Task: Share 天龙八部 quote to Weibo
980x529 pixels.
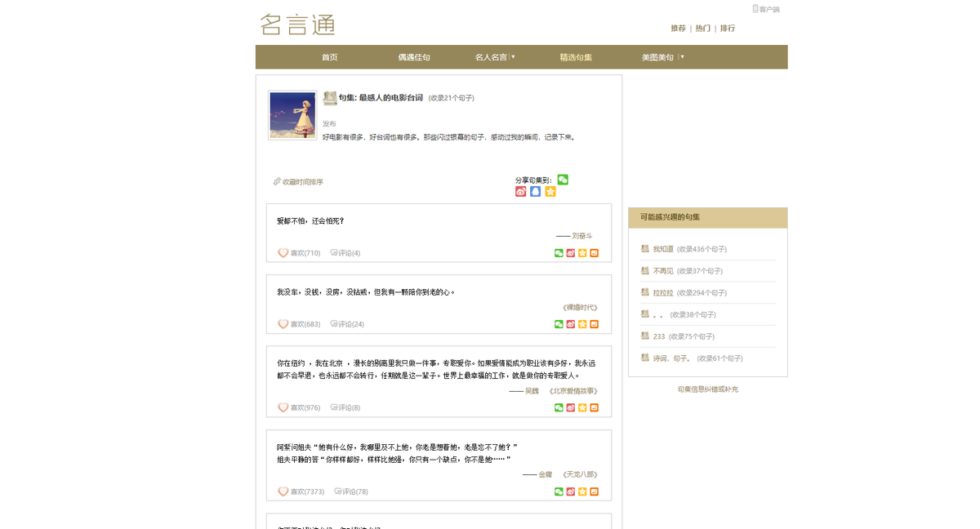Action: [571, 491]
